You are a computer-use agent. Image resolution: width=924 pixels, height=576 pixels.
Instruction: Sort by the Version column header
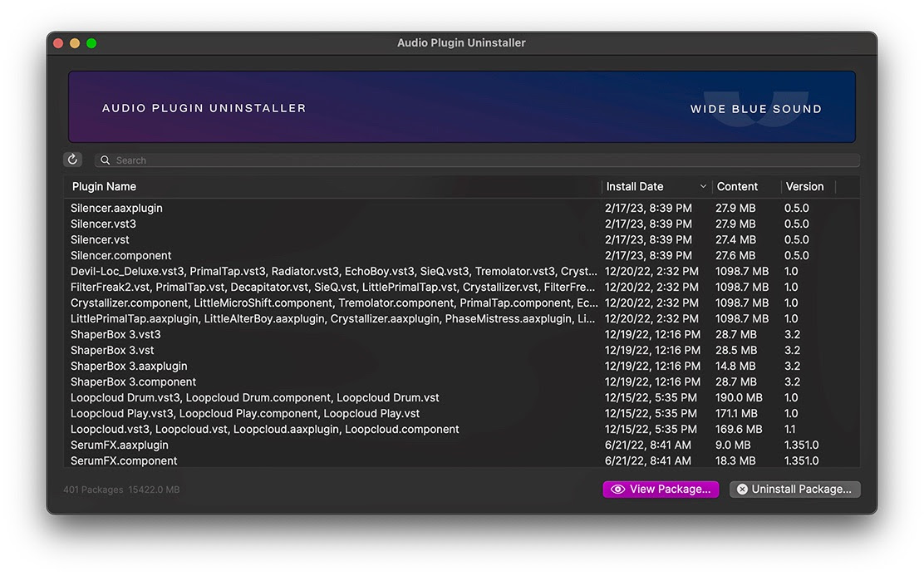tap(804, 187)
